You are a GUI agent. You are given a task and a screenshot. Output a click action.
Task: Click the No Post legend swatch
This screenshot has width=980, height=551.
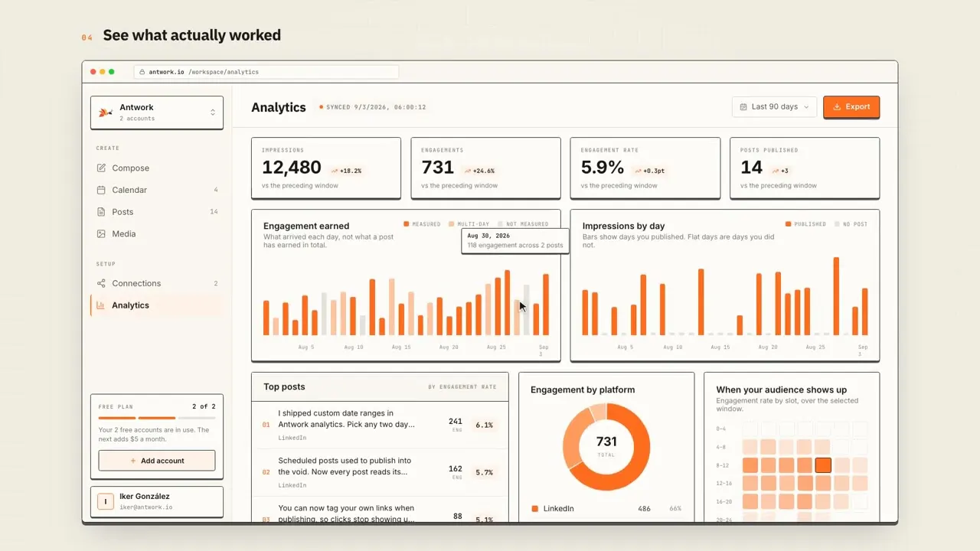click(x=835, y=224)
